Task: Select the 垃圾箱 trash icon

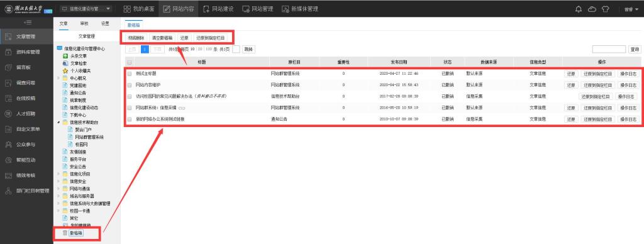Action: (65, 233)
